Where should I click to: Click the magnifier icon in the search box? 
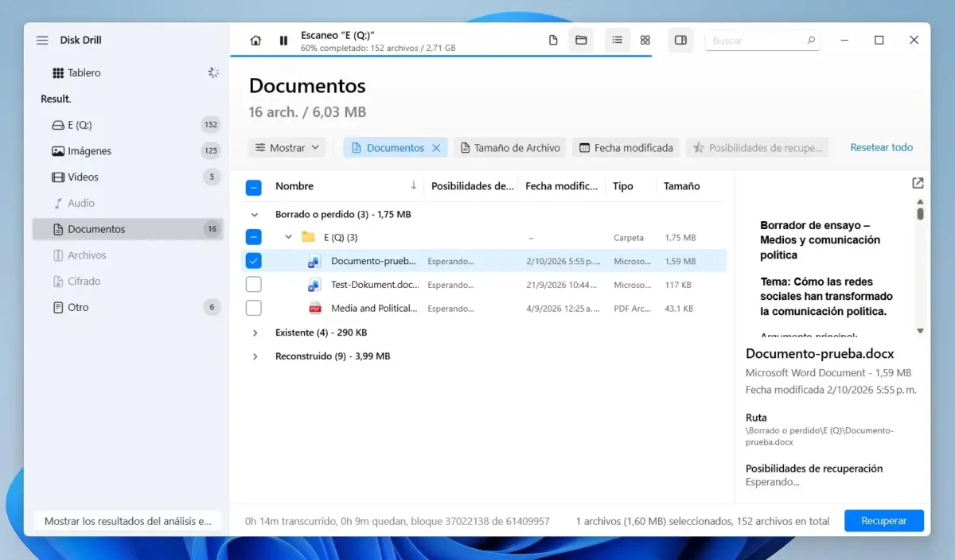pyautogui.click(x=811, y=41)
